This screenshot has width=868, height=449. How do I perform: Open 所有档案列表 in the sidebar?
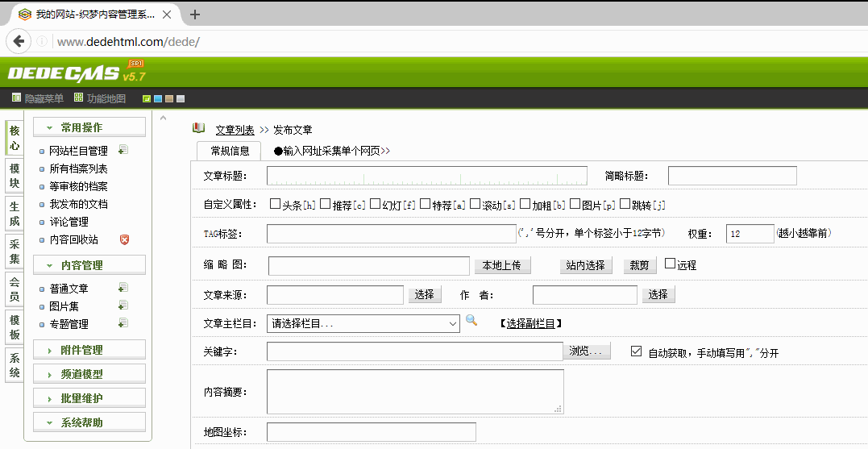(78, 168)
